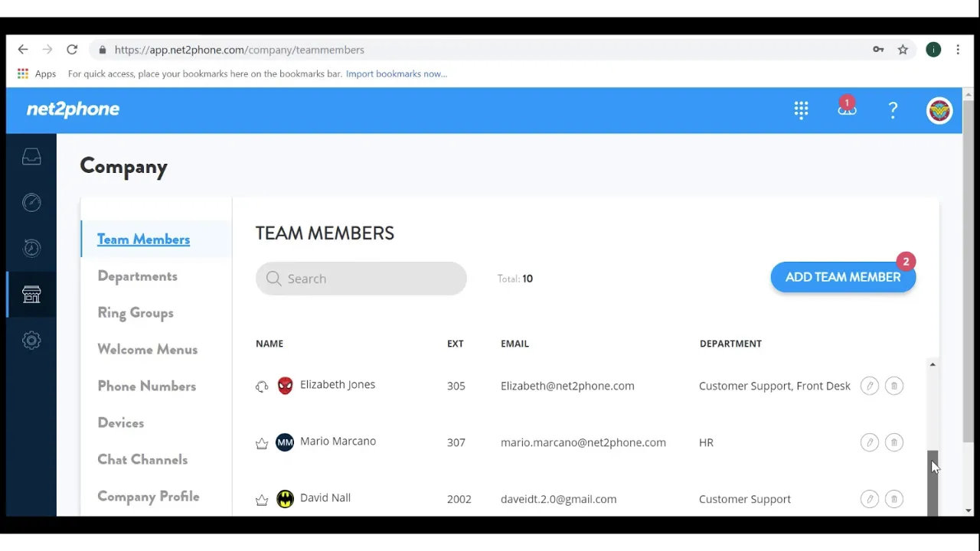Click the browser address bar URL

(x=240, y=50)
